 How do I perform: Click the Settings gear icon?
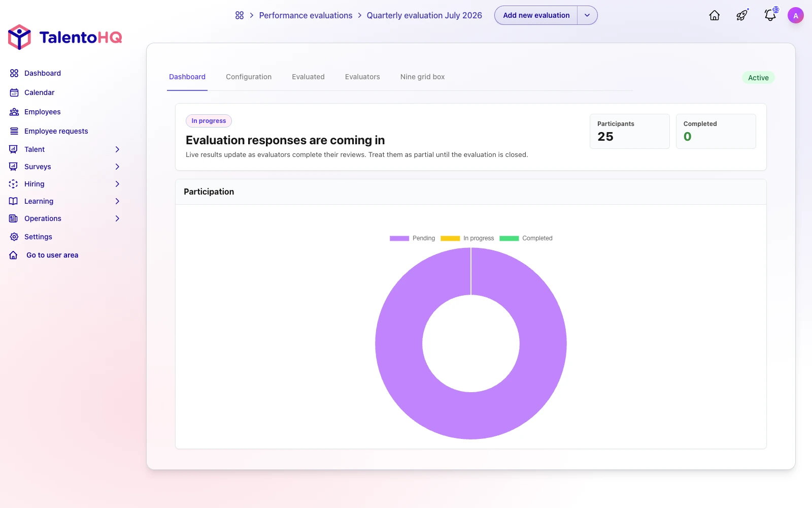(x=14, y=237)
